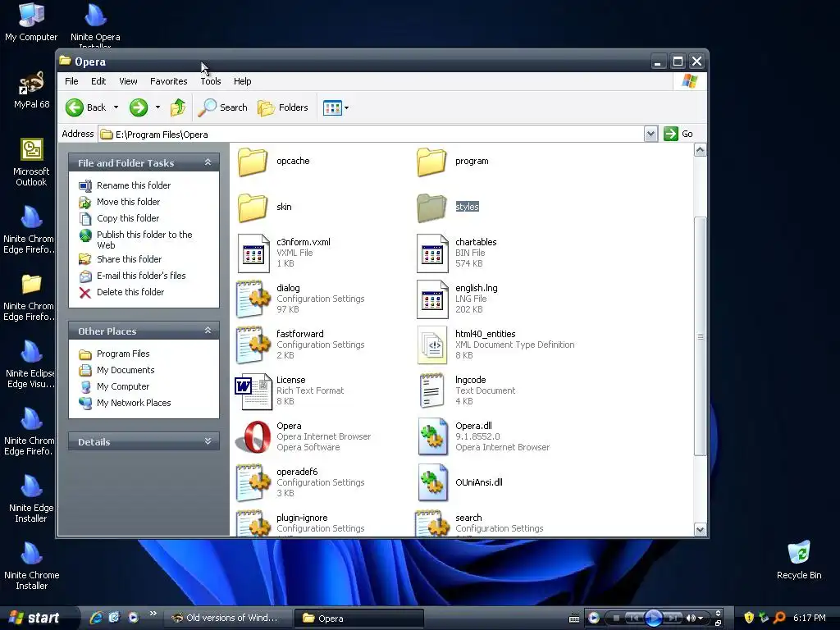The width and height of the screenshot is (840, 630).
Task: Go to My Documents in Other Places
Action: click(126, 370)
